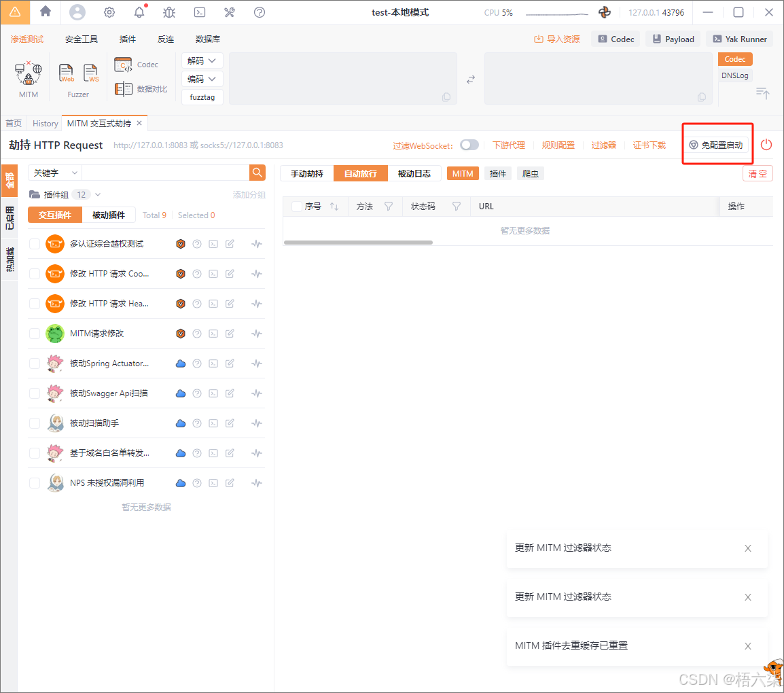Launch the Web Fuzzer icon

pos(67,73)
